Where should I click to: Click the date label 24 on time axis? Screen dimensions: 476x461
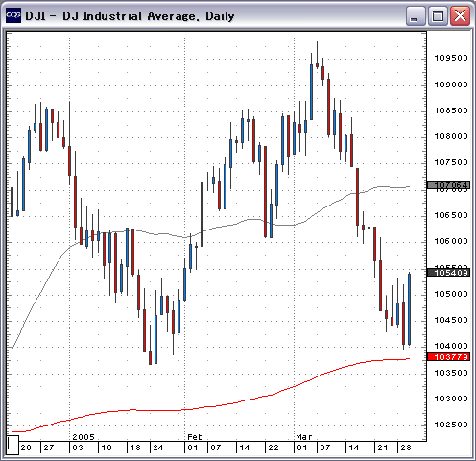(x=157, y=448)
